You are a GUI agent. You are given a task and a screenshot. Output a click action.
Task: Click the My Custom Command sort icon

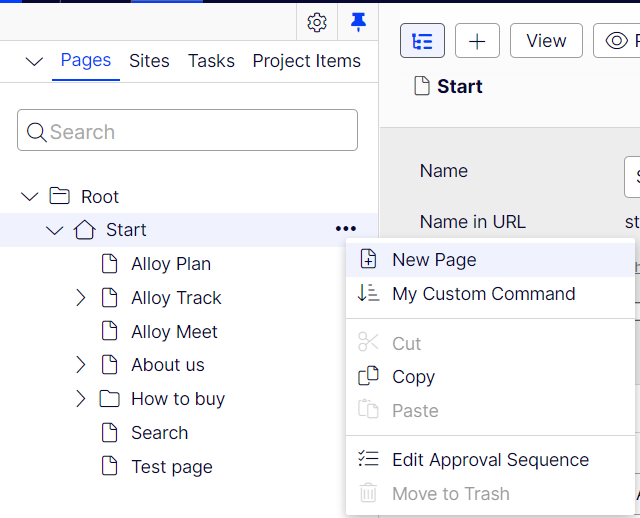368,293
